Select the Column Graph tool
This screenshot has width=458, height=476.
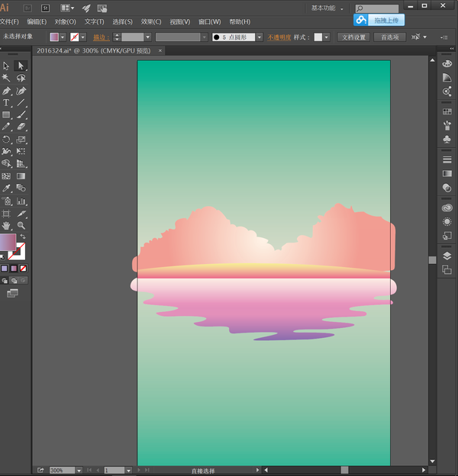21,201
